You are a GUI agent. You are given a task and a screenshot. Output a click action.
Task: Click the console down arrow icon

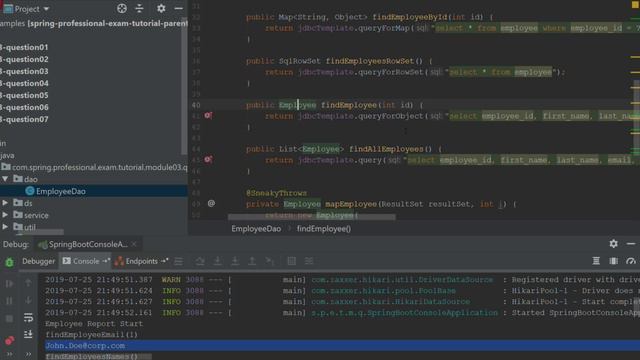tap(28, 300)
